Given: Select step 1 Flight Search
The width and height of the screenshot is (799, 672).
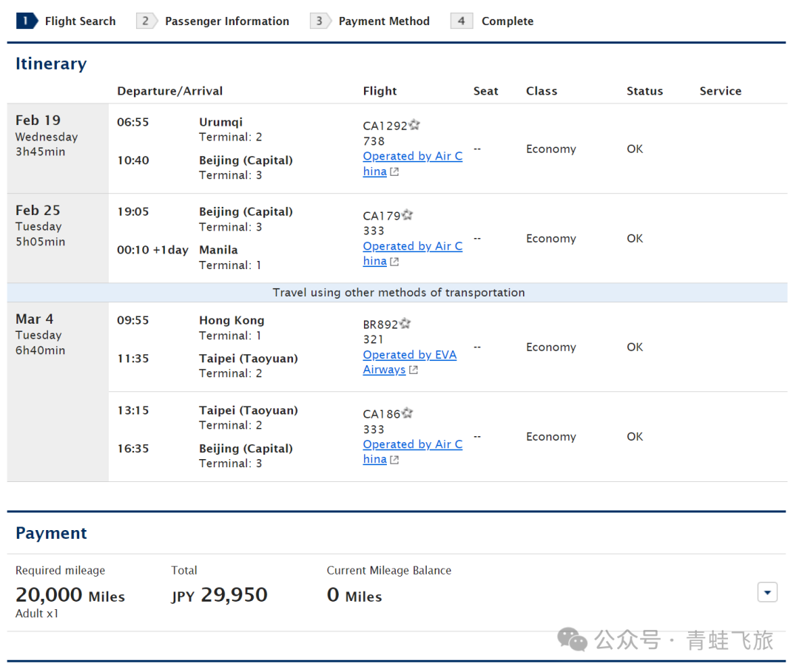Looking at the screenshot, I should 67,21.
